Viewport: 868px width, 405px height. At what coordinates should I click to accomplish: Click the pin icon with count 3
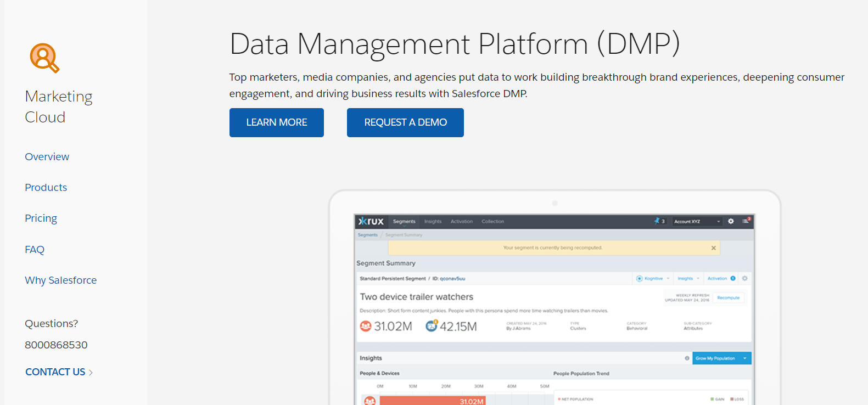[659, 221]
